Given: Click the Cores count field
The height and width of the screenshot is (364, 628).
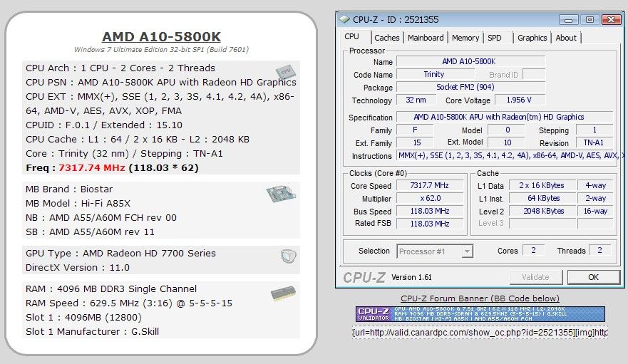Looking at the screenshot, I should (x=533, y=250).
